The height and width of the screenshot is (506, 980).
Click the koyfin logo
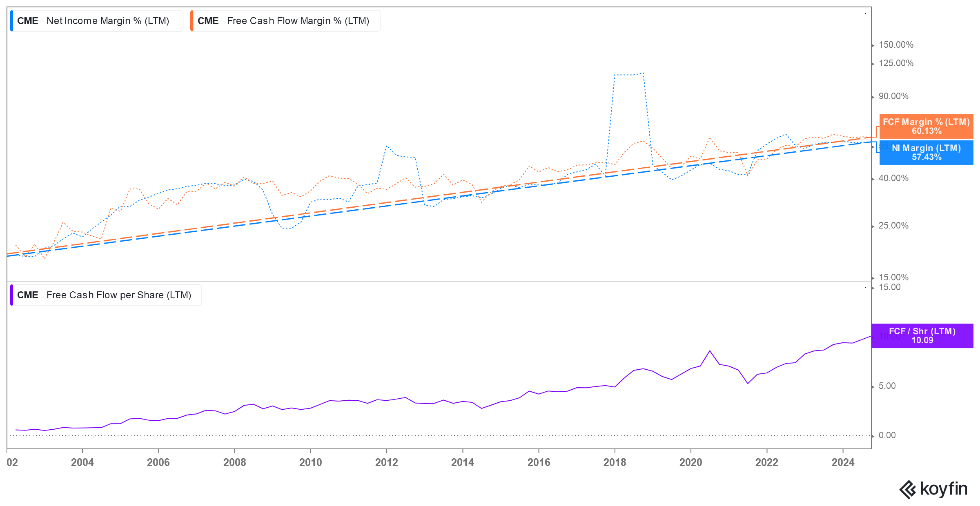tap(933, 489)
